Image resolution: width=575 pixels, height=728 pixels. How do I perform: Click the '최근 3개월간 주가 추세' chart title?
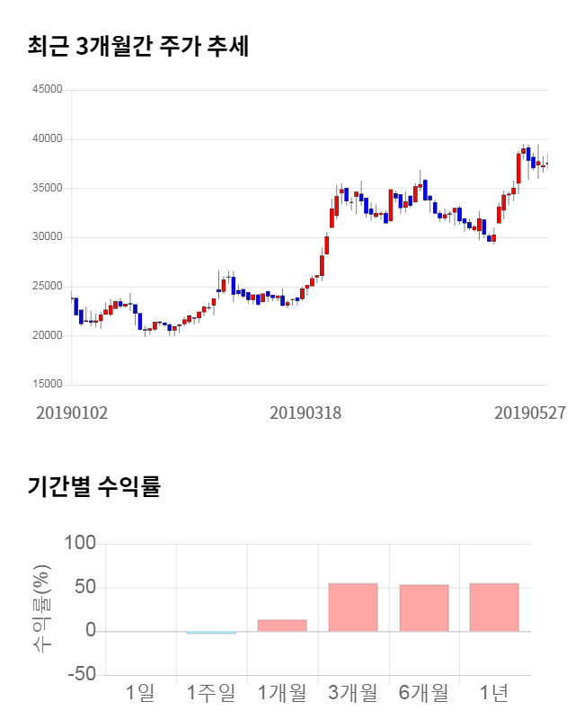coord(138,47)
